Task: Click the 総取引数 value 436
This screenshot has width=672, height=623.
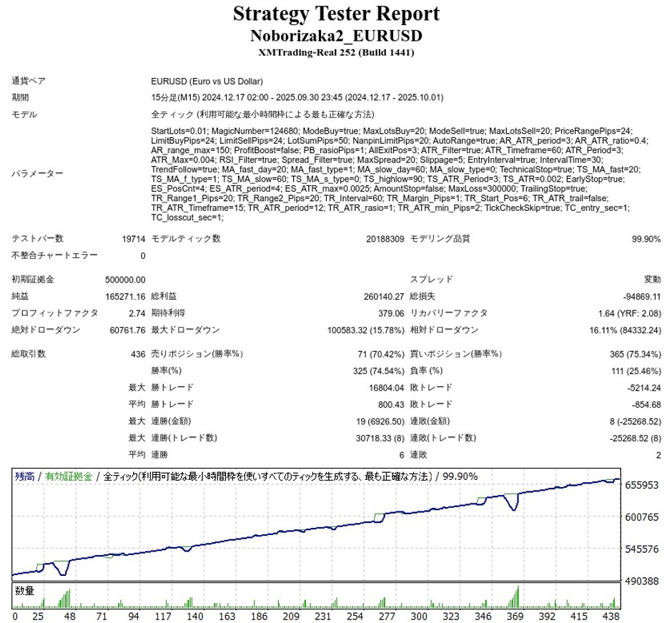Action: [137, 353]
